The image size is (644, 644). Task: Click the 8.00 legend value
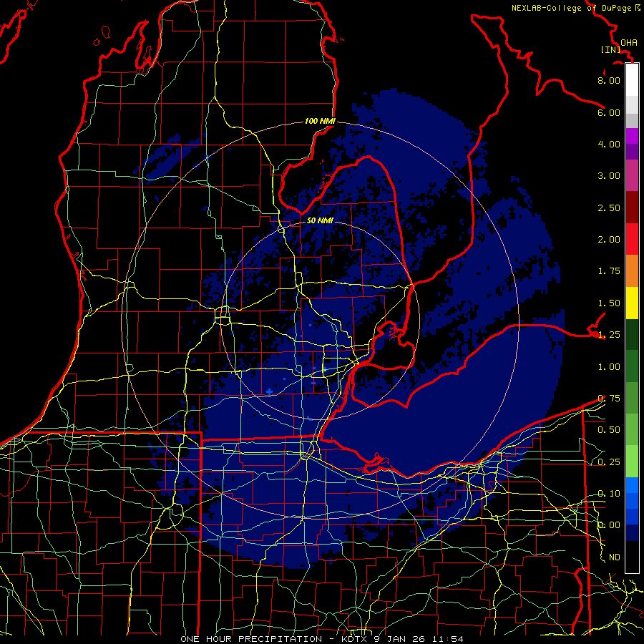609,80
